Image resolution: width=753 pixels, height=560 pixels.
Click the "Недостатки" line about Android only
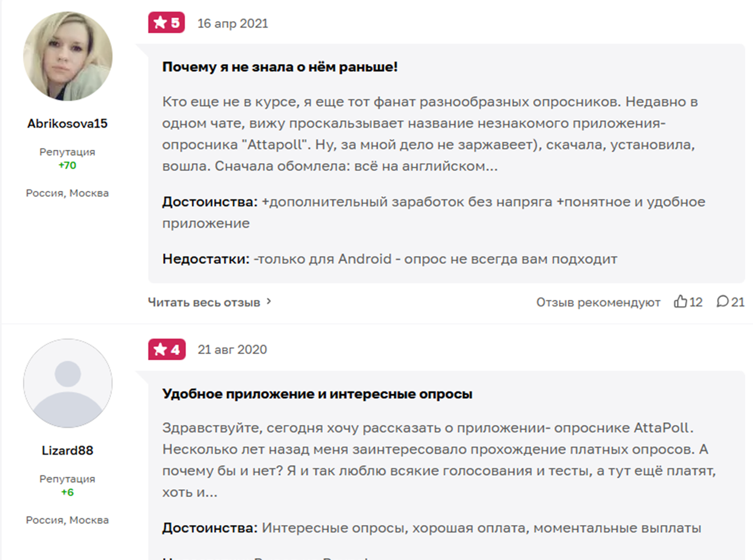[x=389, y=259]
